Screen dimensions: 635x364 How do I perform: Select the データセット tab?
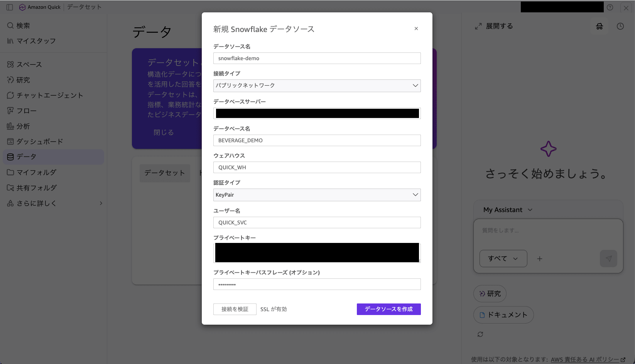tap(165, 173)
